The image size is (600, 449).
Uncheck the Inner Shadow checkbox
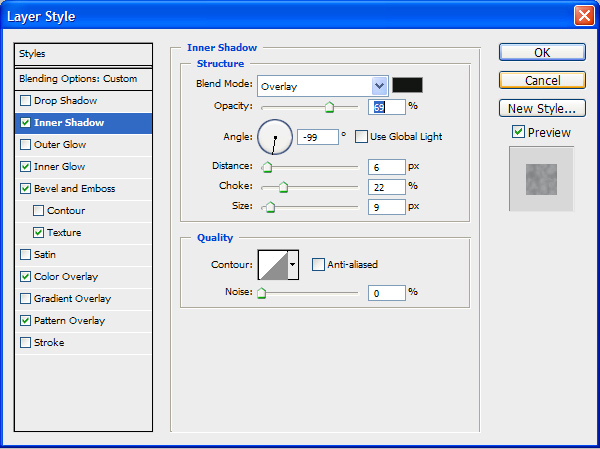pos(25,122)
